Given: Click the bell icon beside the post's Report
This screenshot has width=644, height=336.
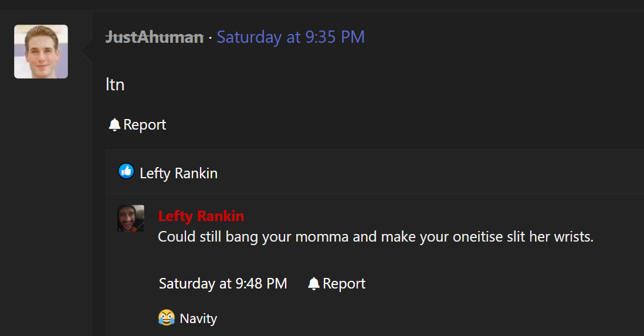Looking at the screenshot, I should (x=114, y=124).
